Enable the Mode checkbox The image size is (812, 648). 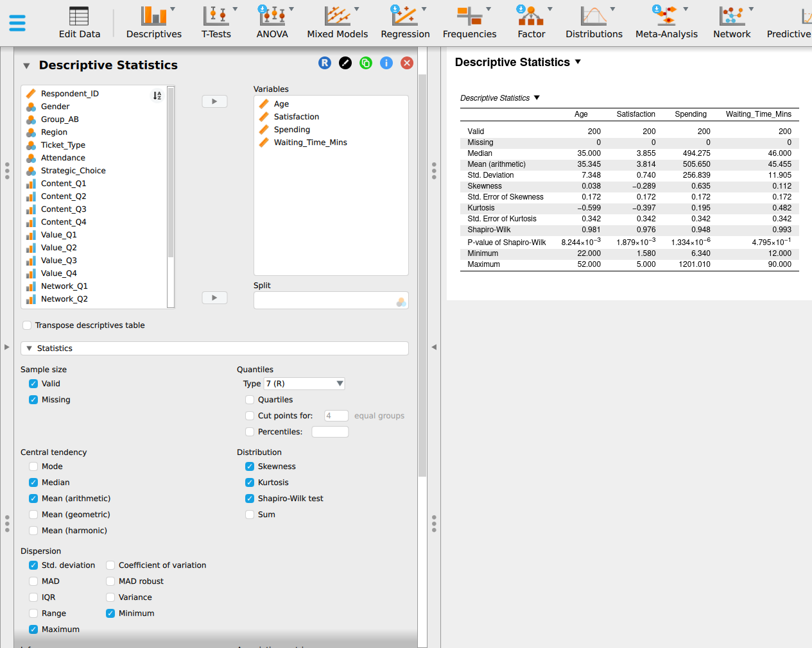(x=33, y=466)
